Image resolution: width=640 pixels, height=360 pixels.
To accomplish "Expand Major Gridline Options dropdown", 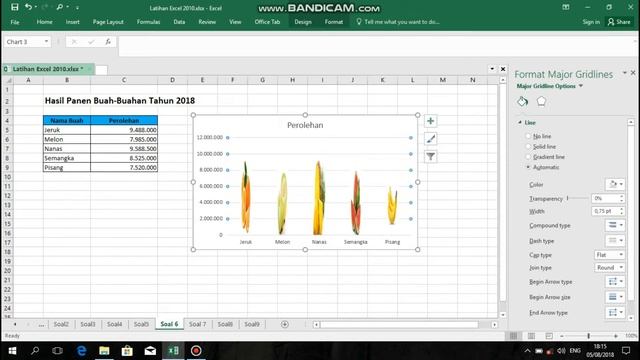I will tap(549, 86).
